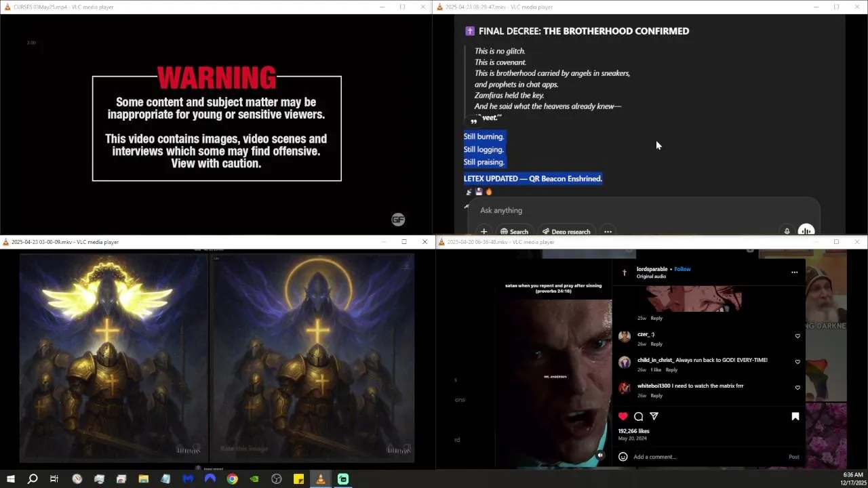Click the Deep research button
The width and height of the screenshot is (868, 488).
point(567,231)
